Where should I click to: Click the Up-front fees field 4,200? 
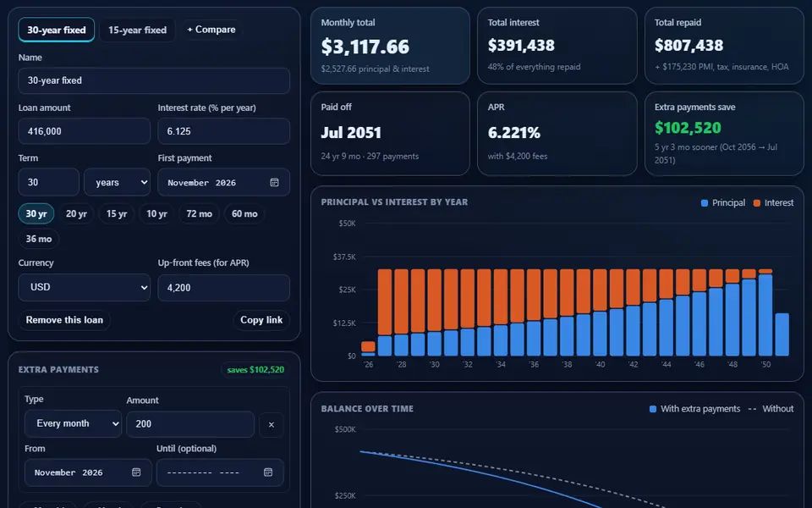223,288
